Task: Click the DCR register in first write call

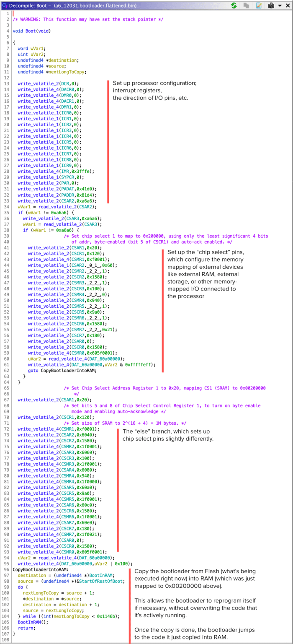Action: 65,84
